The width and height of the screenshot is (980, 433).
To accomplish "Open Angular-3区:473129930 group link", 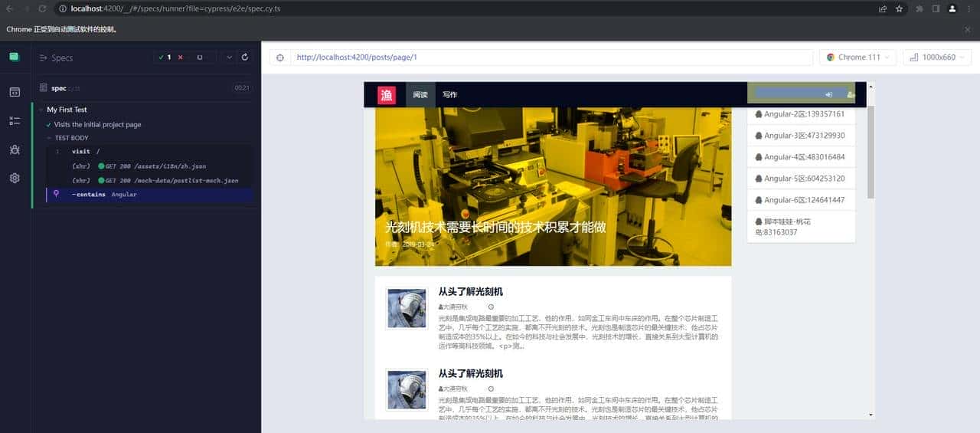I will (x=801, y=136).
